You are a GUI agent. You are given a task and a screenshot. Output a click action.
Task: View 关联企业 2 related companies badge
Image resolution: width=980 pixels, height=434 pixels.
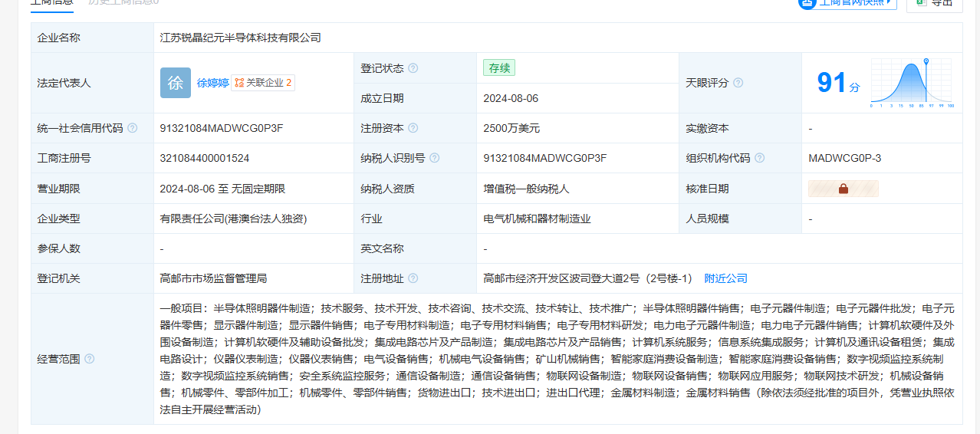[263, 83]
